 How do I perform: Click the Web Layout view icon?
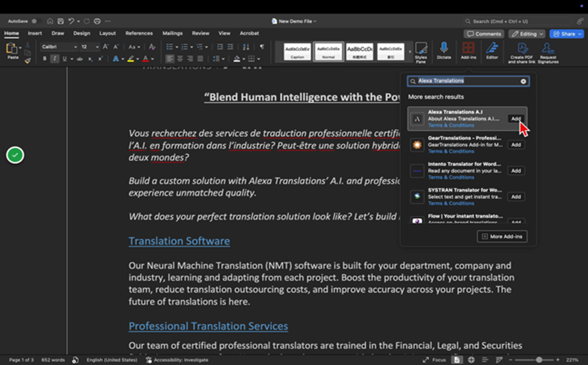471,360
